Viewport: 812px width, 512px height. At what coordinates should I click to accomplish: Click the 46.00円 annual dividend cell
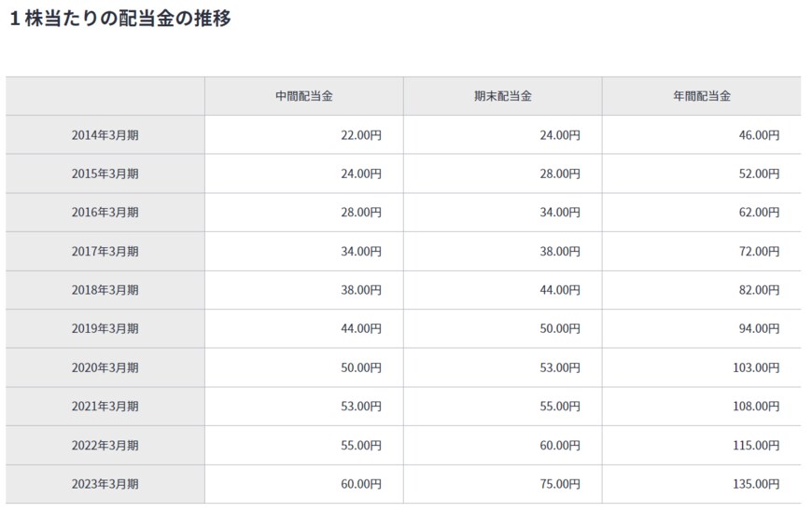(x=759, y=135)
